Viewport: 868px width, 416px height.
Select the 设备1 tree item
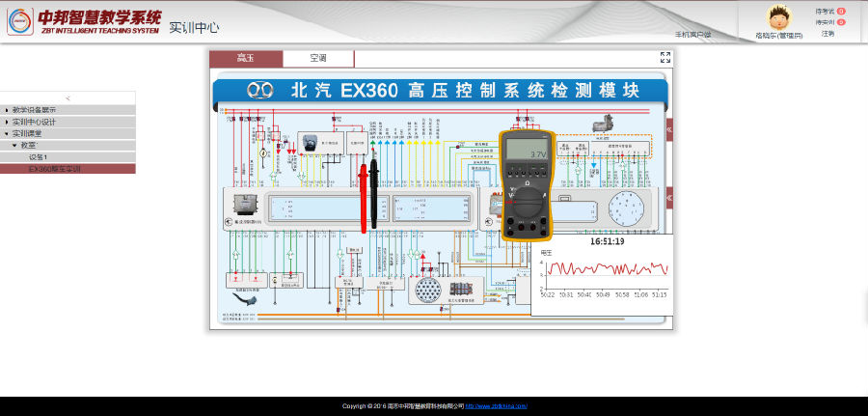[68, 156]
